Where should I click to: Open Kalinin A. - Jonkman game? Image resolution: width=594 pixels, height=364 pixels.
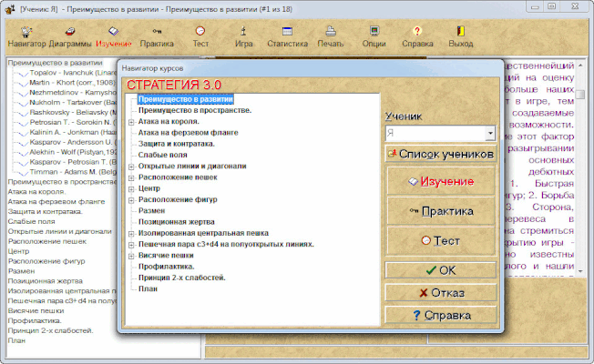73,132
